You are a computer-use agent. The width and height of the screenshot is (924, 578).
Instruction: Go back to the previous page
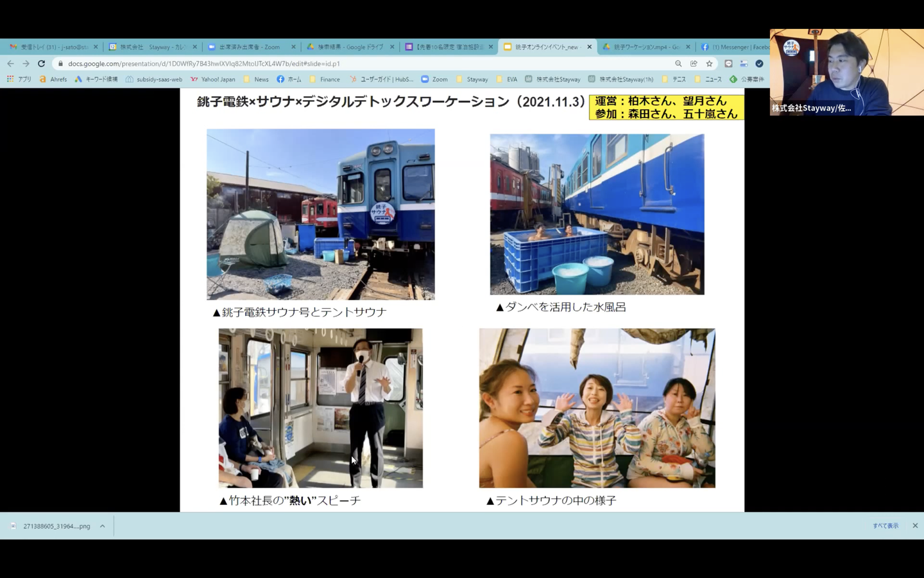10,64
